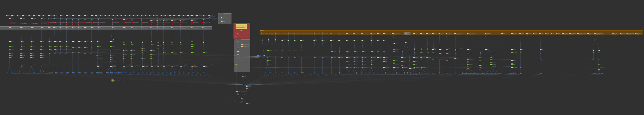Select the highlighted gray node in the orange strip

pos(407,33)
